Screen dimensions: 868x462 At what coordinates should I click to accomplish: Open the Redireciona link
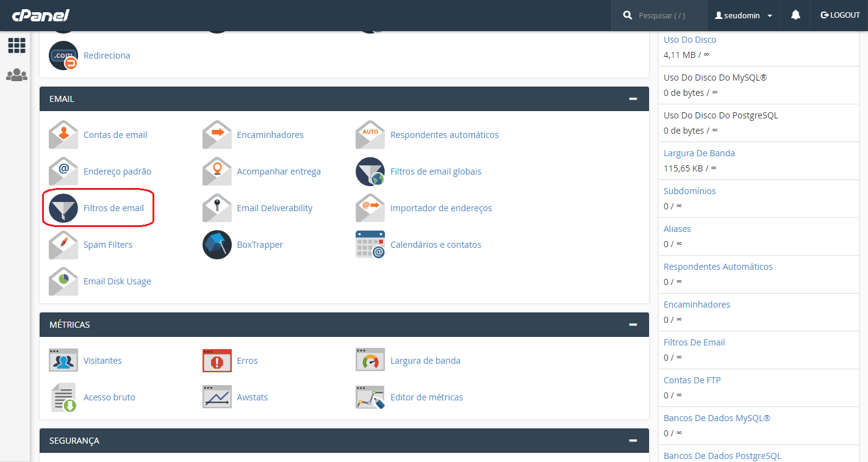click(x=107, y=56)
